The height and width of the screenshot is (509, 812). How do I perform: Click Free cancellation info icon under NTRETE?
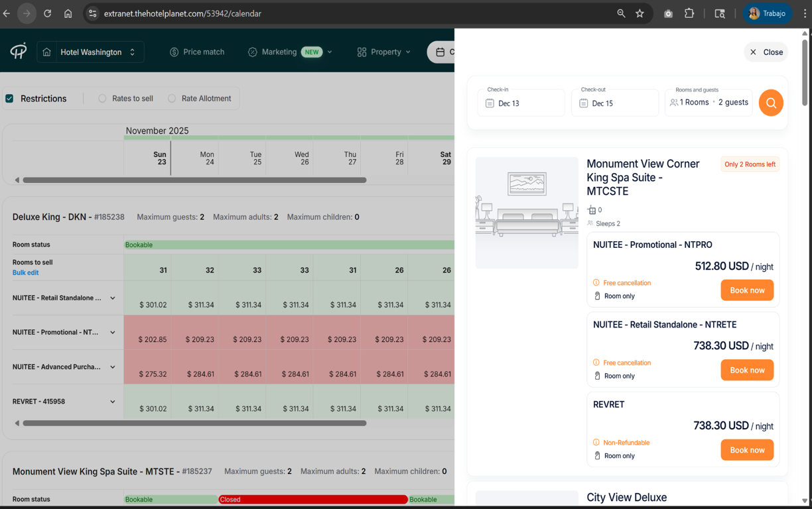click(x=596, y=363)
